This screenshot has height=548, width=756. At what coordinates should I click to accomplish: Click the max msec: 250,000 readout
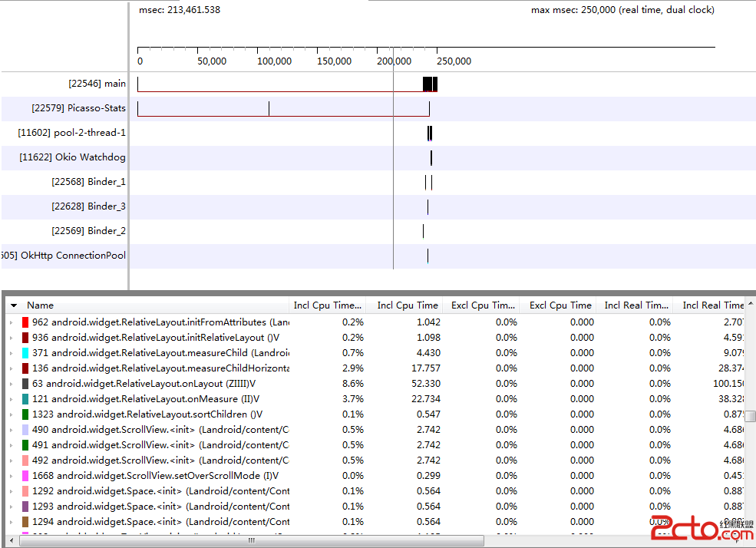coord(622,10)
